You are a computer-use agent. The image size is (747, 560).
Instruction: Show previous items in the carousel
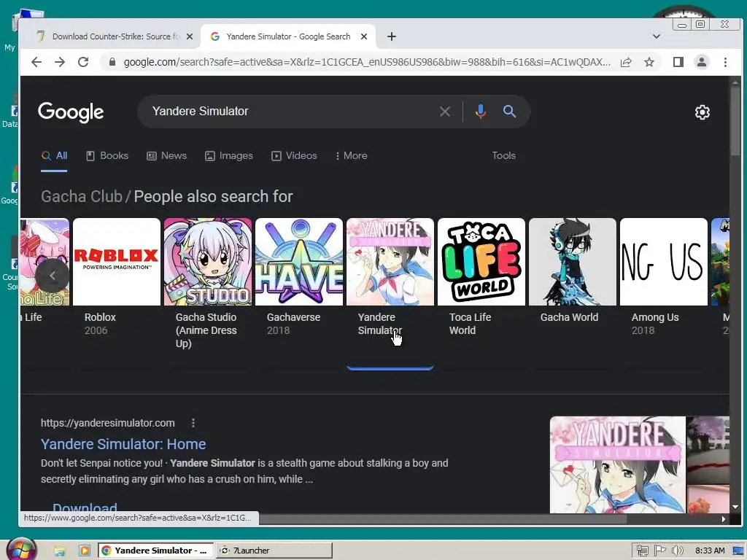tap(53, 275)
